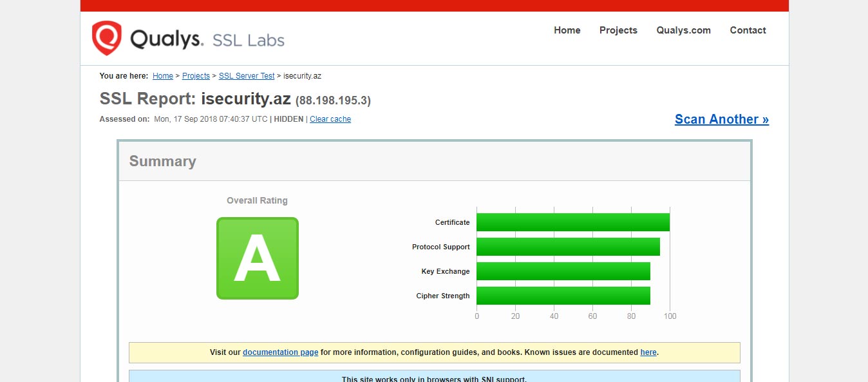Image resolution: width=868 pixels, height=382 pixels.
Task: Click the Protocol Support chart label
Action: click(x=441, y=247)
